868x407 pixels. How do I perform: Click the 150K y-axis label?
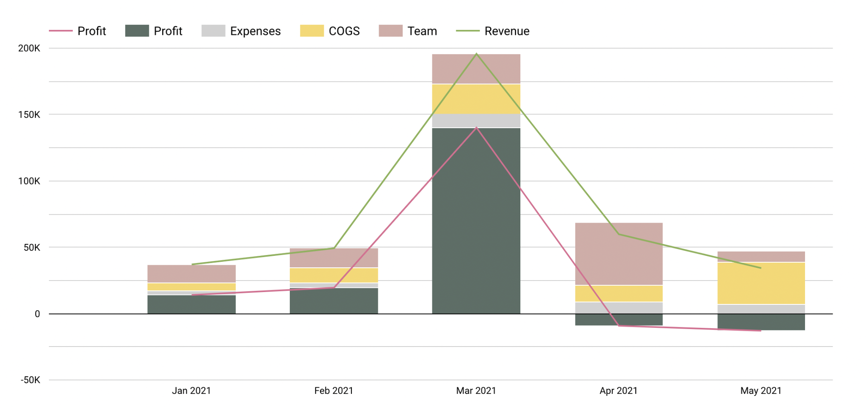click(x=29, y=115)
